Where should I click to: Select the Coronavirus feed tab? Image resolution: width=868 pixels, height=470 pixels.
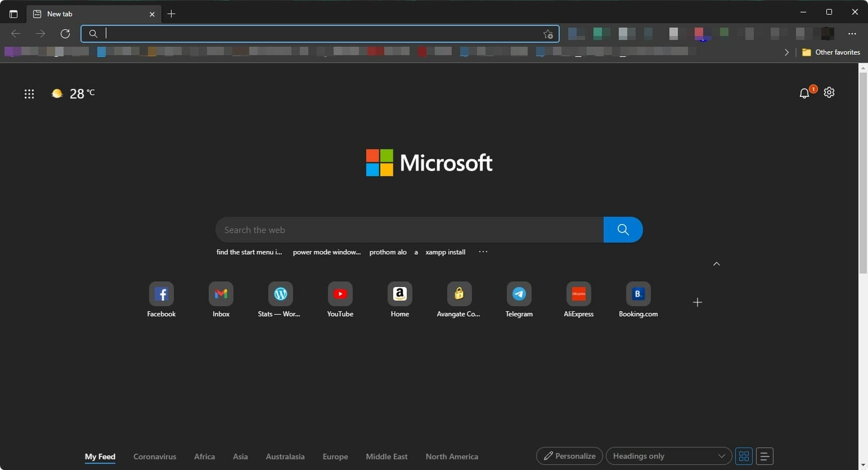tap(155, 456)
